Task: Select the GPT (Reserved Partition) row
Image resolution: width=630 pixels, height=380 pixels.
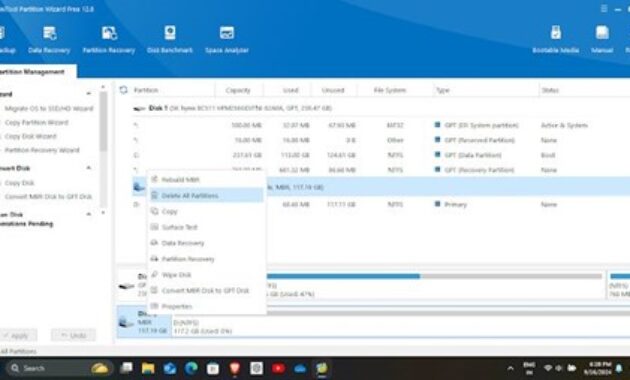Action: (381, 140)
